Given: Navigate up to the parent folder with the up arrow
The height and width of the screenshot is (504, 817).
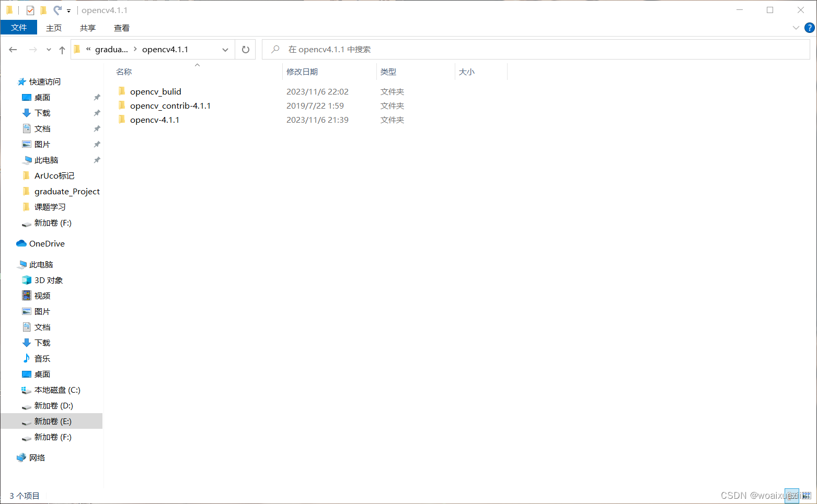Looking at the screenshot, I should pyautogui.click(x=62, y=49).
